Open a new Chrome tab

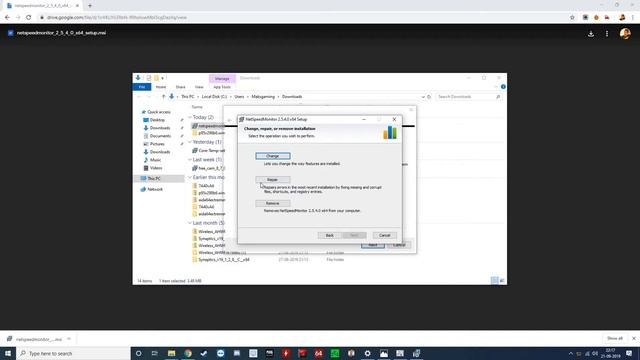click(x=90, y=6)
